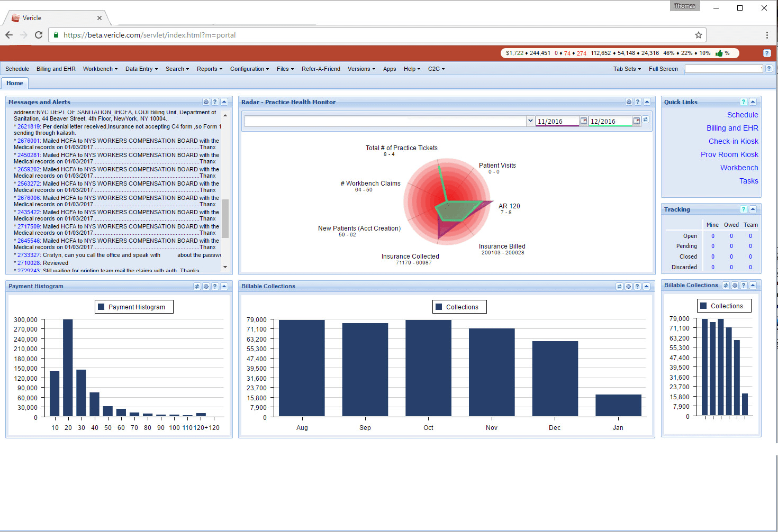
Task: Open the Configuration dropdown menu
Action: click(249, 69)
